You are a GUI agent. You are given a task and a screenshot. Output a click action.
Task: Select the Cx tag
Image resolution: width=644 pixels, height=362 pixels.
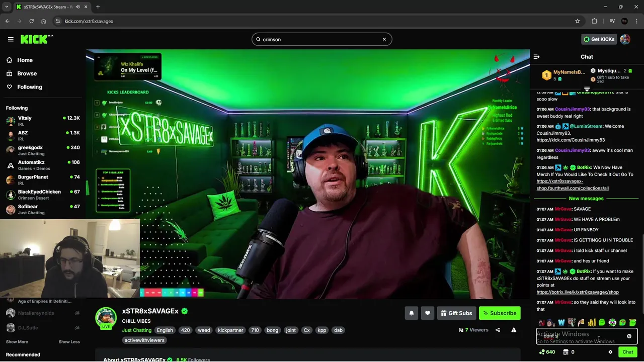306,330
